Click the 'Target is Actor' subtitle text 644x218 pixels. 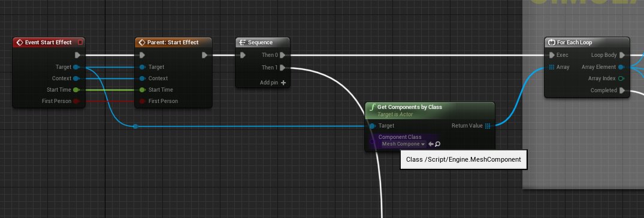click(395, 114)
